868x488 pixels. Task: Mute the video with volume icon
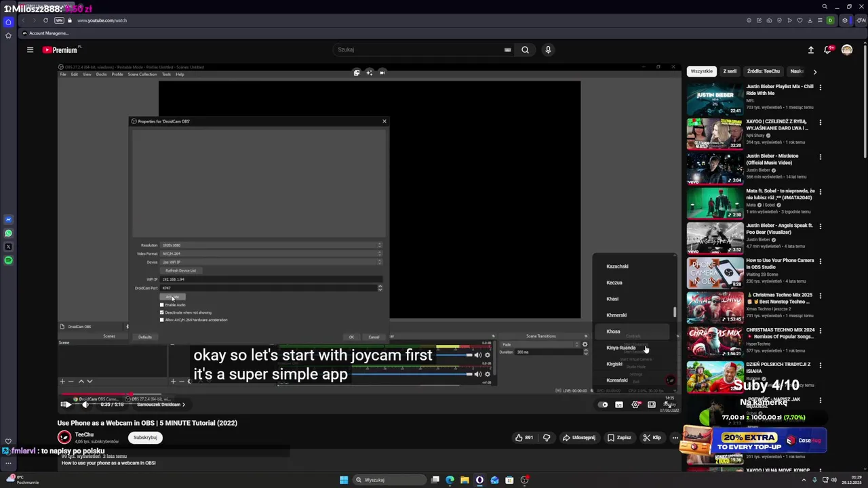tap(85, 405)
